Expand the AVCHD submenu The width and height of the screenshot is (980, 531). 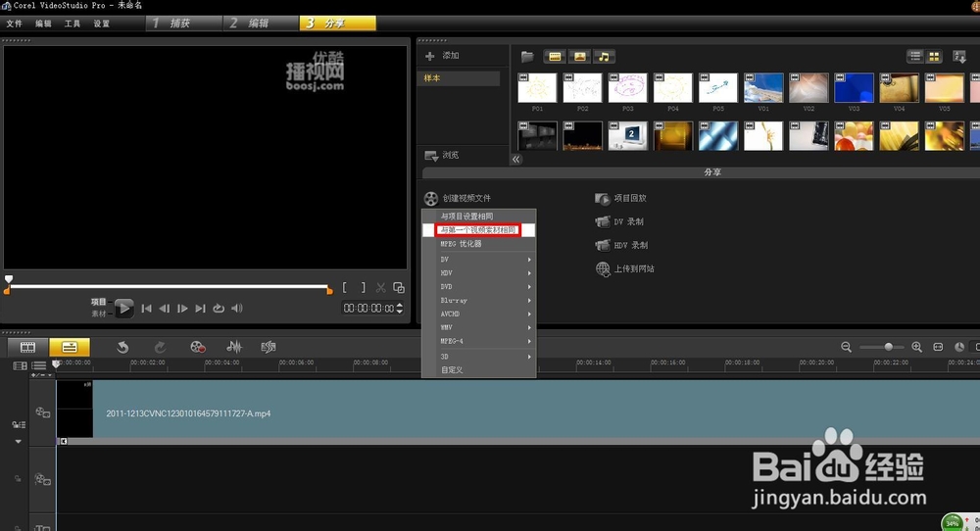coord(479,314)
